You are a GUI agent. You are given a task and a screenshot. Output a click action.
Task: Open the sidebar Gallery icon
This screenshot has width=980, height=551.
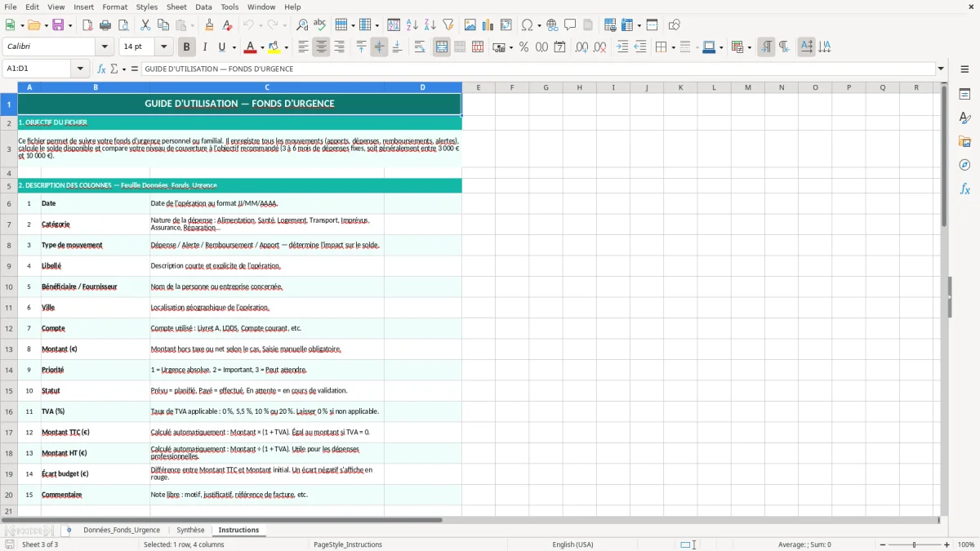coord(964,141)
